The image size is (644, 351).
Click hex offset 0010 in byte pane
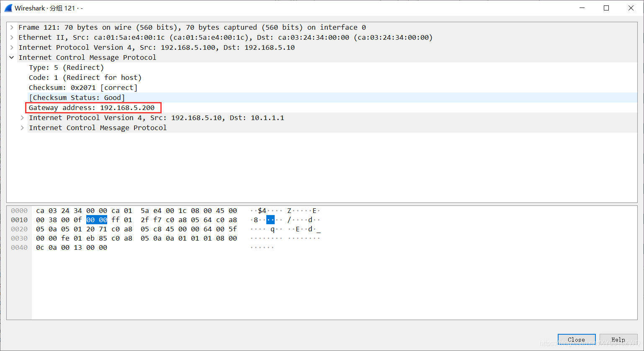pos(19,220)
